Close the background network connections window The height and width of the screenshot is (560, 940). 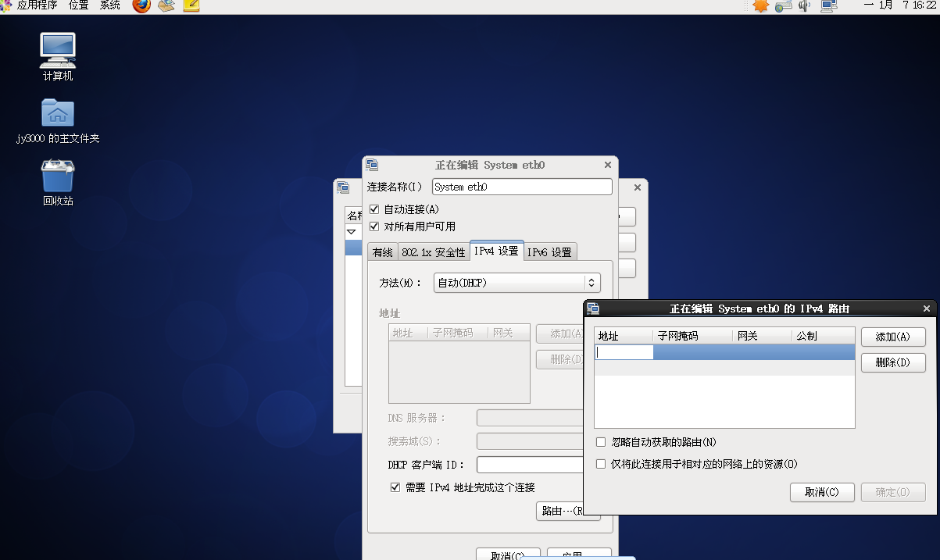(x=638, y=187)
